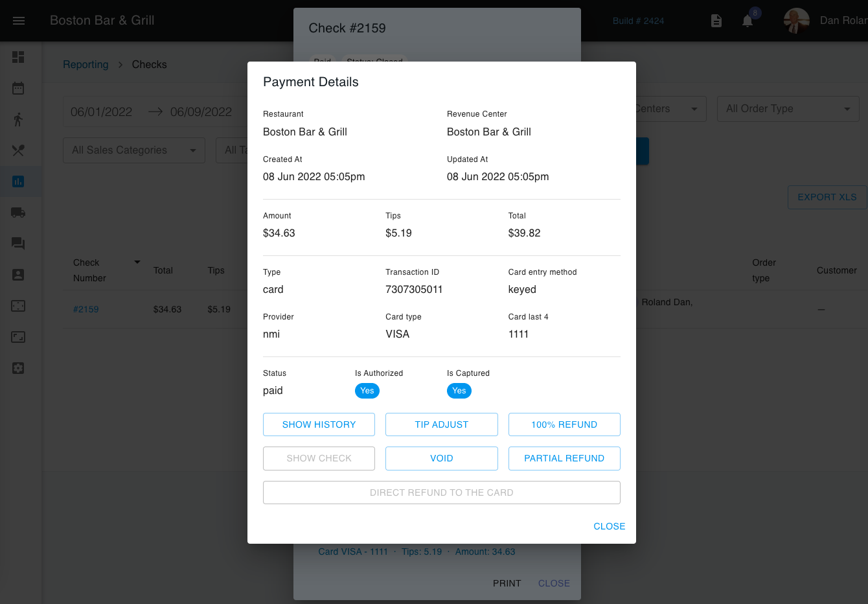Issue a 100% REFUND
The height and width of the screenshot is (604, 868).
click(564, 424)
